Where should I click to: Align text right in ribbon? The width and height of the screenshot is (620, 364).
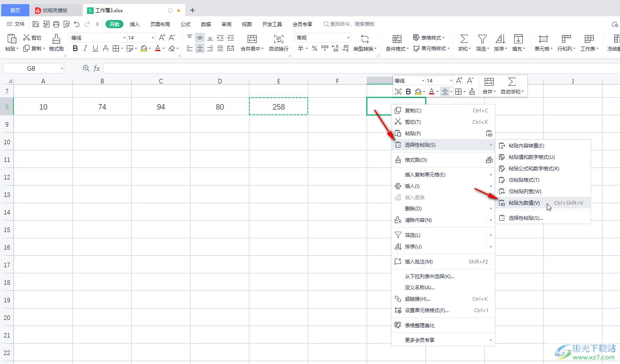click(210, 49)
